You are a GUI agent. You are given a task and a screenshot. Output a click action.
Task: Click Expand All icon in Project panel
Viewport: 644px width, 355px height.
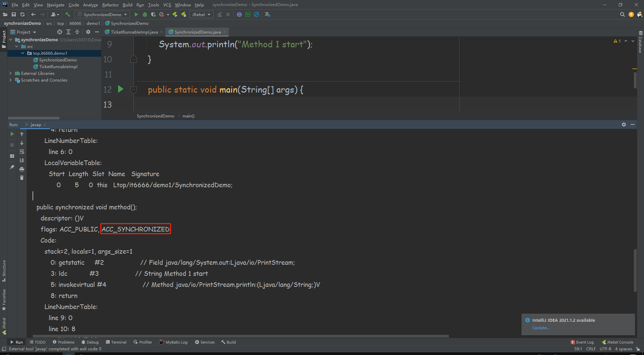pyautogui.click(x=68, y=32)
